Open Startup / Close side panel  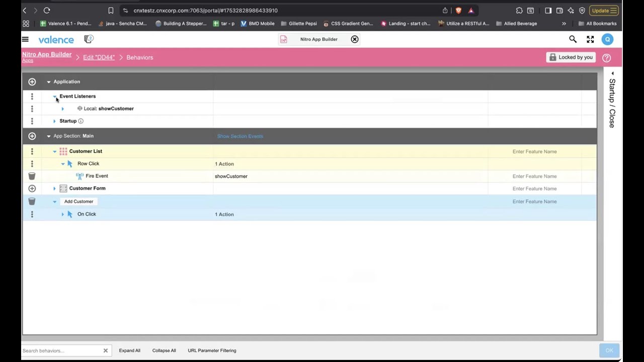click(612, 101)
